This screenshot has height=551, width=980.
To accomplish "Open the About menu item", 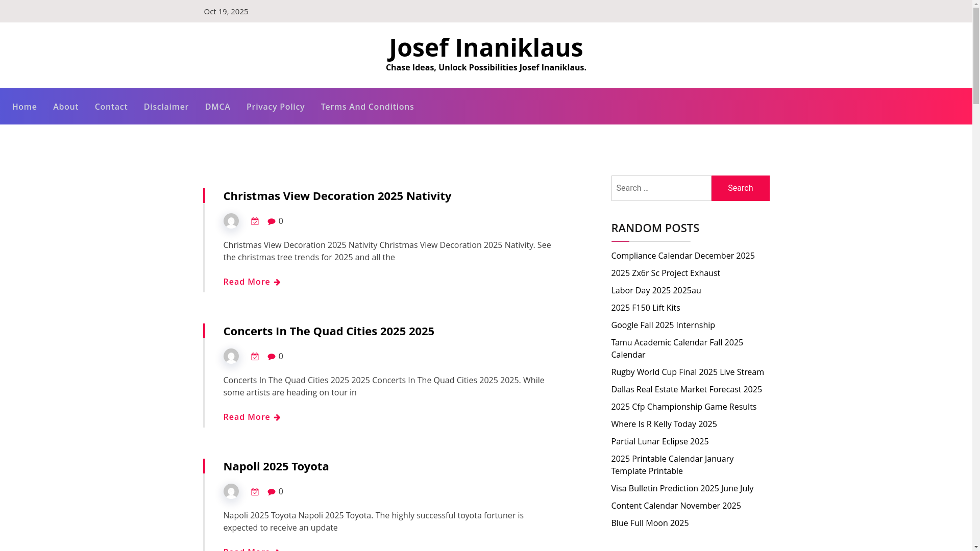I will [x=66, y=107].
